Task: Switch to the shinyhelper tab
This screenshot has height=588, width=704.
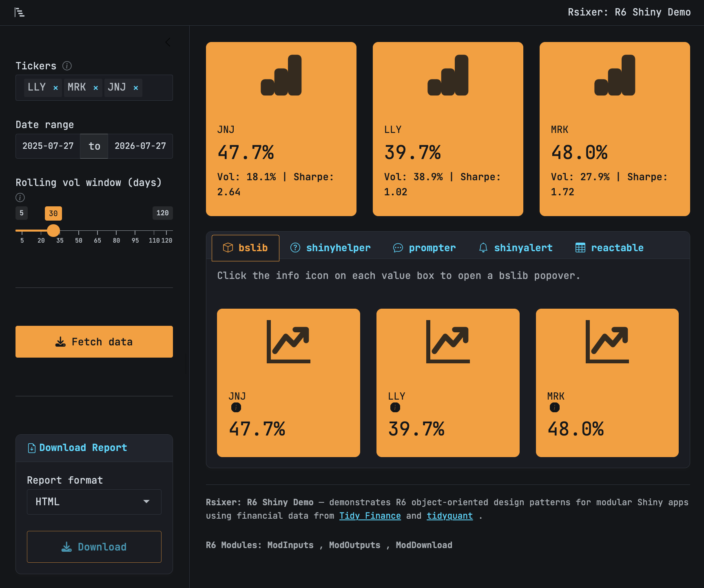Action: [330, 248]
